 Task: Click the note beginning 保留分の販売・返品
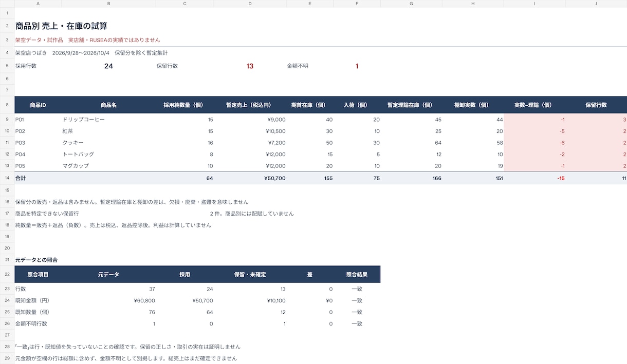[132, 202]
